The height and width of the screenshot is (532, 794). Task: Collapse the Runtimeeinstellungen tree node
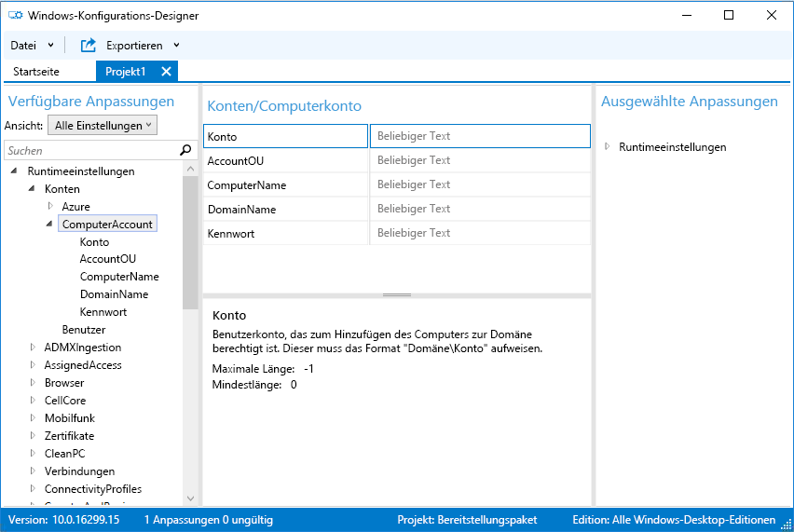tap(14, 171)
